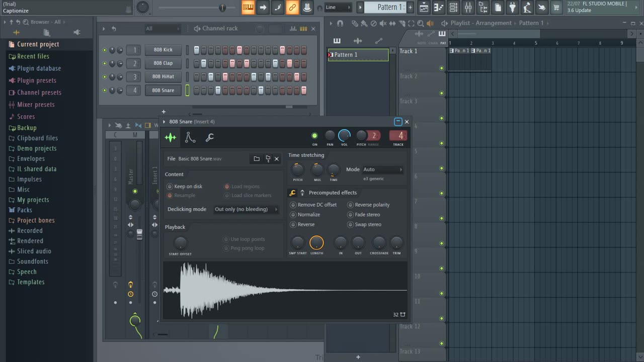This screenshot has height=362, width=644.
Task: Open the Channel rack toolbar button
Action: [453, 7]
